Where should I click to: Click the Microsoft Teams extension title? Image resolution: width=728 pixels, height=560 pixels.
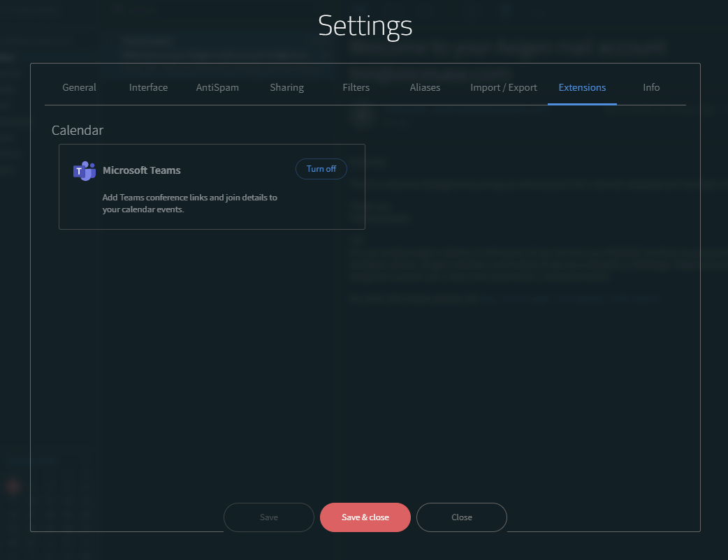(x=141, y=170)
